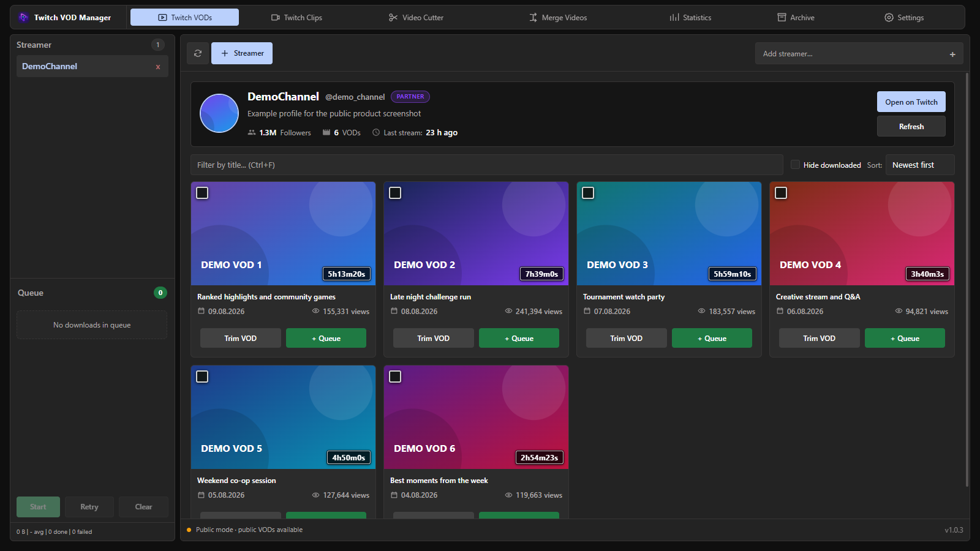Select the DEMO VOD 5 checkbox
Screen dimensions: 980x551
coord(202,377)
